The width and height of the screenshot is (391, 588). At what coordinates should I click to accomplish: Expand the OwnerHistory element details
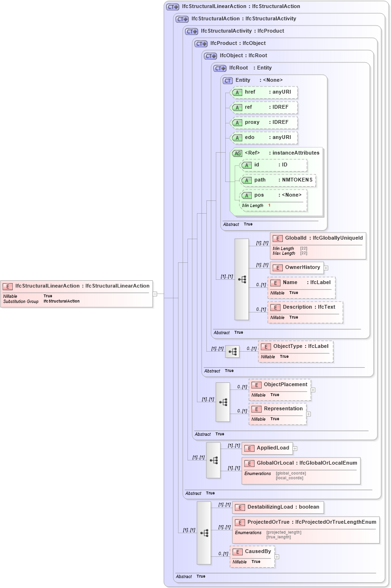(x=326, y=267)
